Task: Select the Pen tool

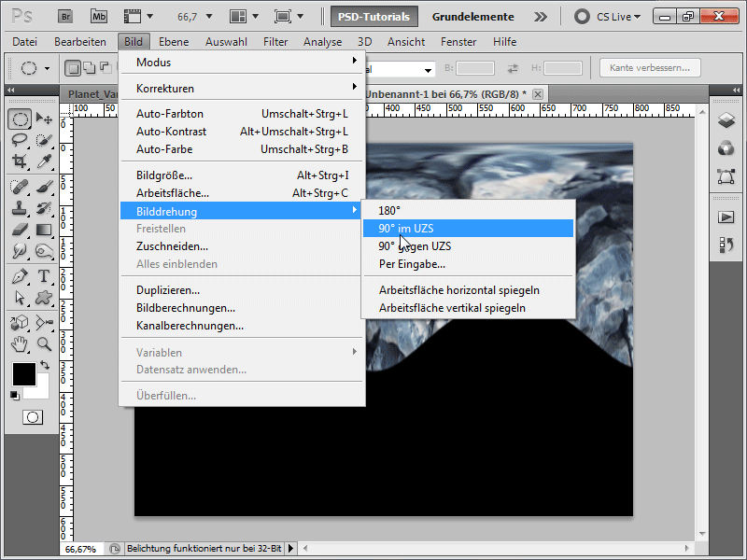Action: coord(20,276)
